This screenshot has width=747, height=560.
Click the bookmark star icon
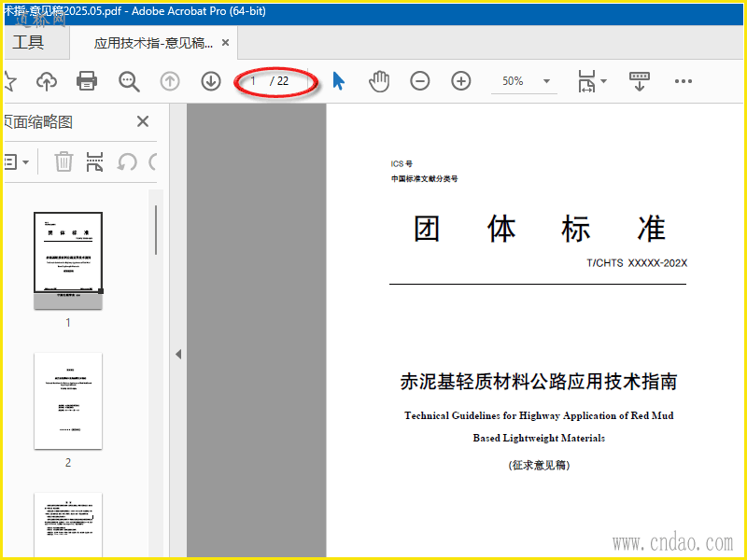[9, 81]
